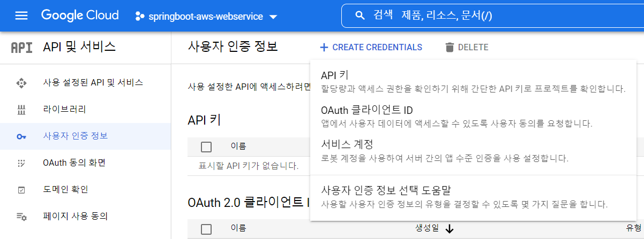Tick the select-all checkbox in OAuth 2.0 table
The image size is (644, 239).
coord(206,229)
